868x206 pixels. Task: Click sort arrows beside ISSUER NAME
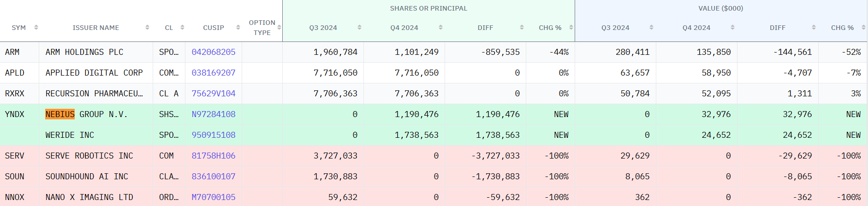point(147,28)
